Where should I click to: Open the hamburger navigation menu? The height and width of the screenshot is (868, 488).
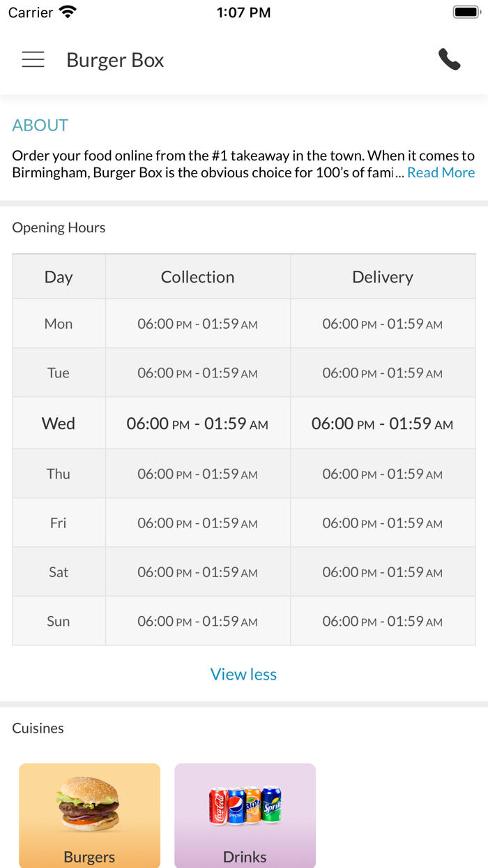point(33,60)
